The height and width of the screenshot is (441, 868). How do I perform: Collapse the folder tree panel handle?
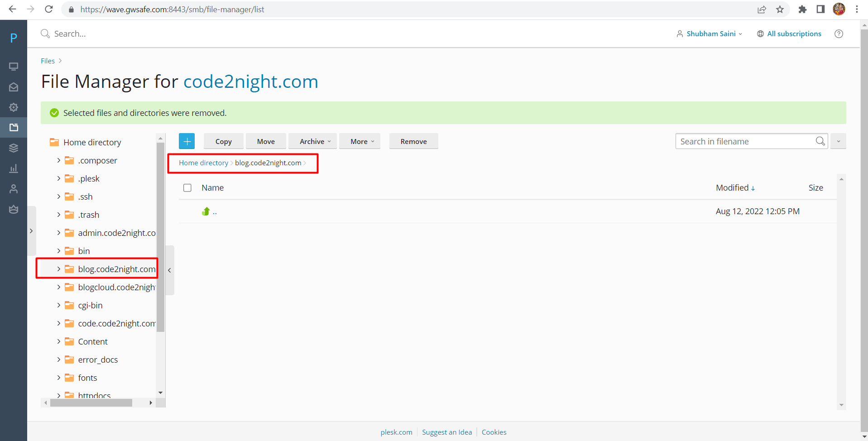[x=170, y=270]
